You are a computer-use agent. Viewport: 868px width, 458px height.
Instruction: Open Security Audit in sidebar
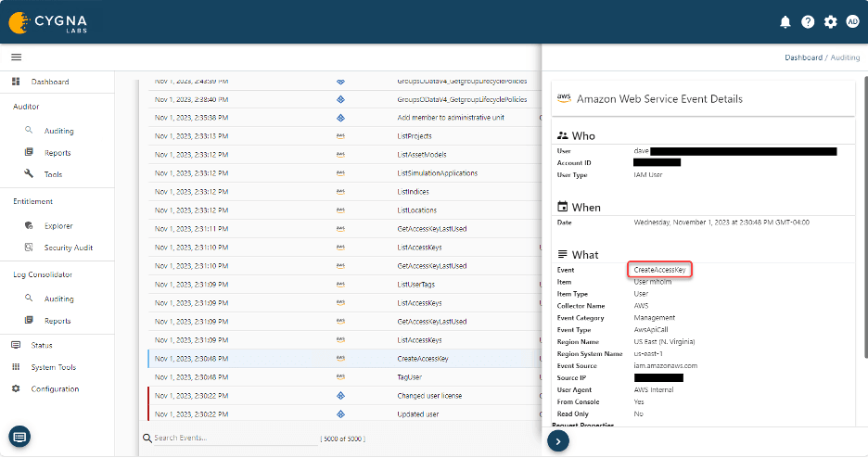click(69, 248)
